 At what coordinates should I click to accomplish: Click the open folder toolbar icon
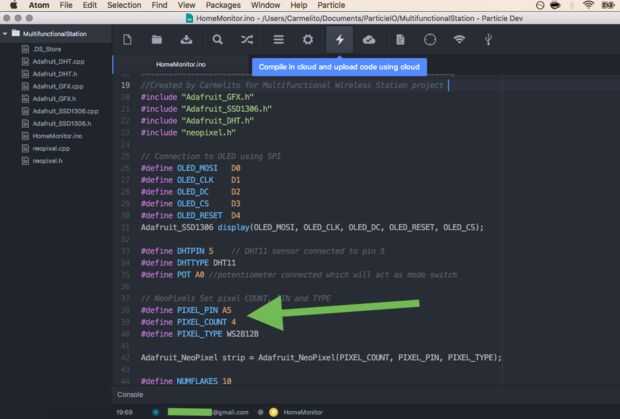(x=157, y=40)
